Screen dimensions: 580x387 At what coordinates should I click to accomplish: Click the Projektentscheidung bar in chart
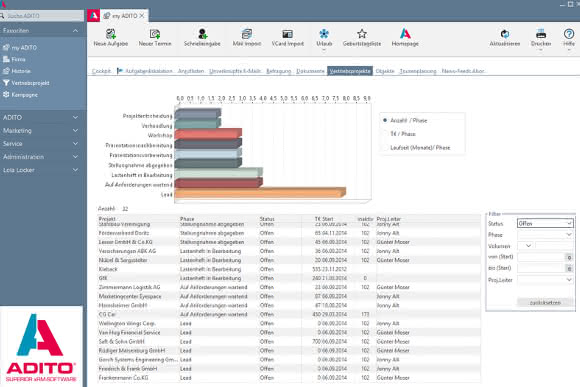click(x=198, y=114)
